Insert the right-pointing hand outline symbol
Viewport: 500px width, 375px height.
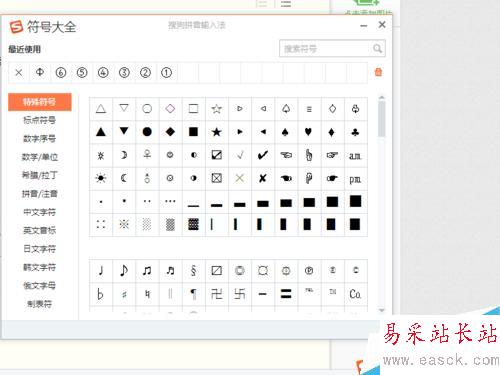[332, 155]
